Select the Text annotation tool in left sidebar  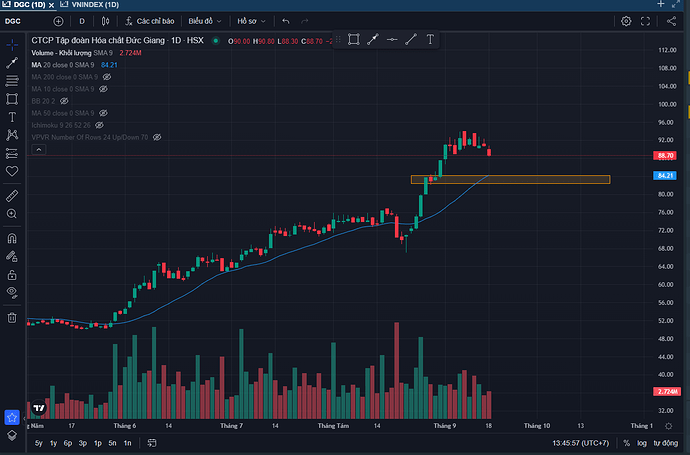tap(12, 116)
